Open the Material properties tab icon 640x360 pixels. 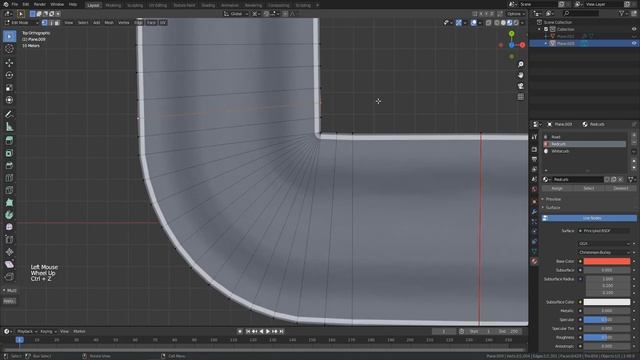pyautogui.click(x=534, y=261)
